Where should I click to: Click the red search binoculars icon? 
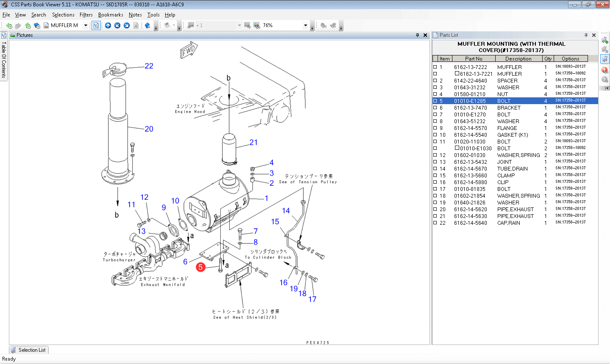click(605, 70)
